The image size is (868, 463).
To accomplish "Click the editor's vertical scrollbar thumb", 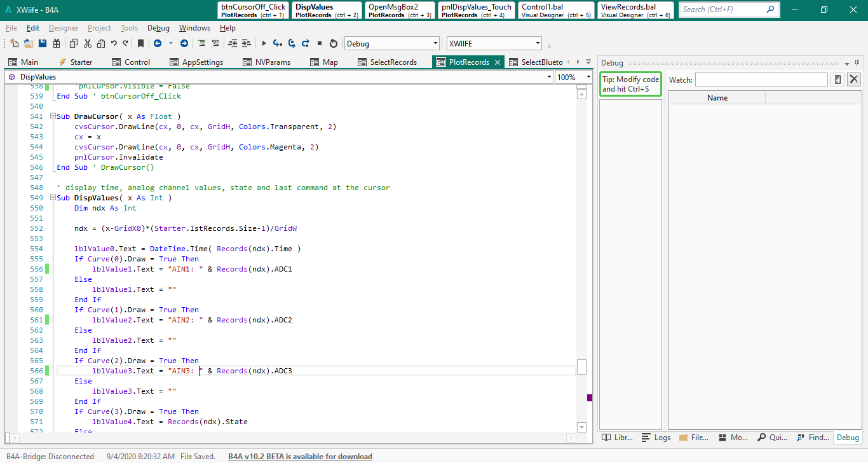I will click(x=581, y=367).
